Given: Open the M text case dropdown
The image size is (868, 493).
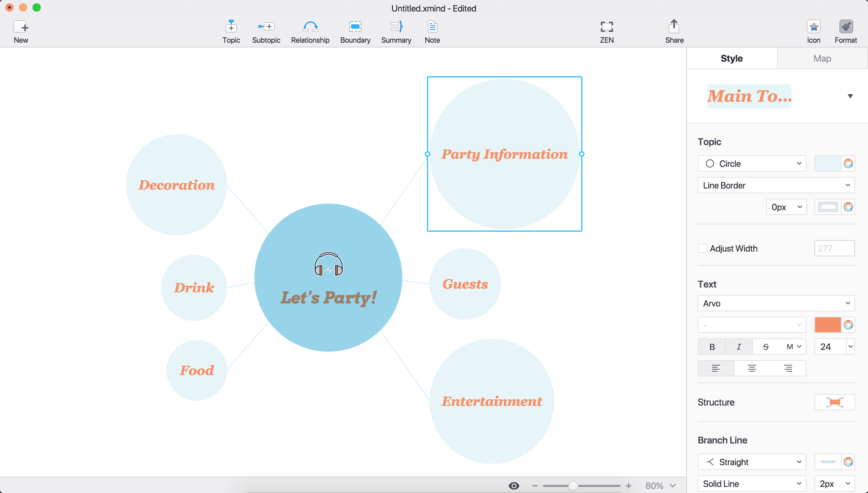Looking at the screenshot, I should pos(793,347).
